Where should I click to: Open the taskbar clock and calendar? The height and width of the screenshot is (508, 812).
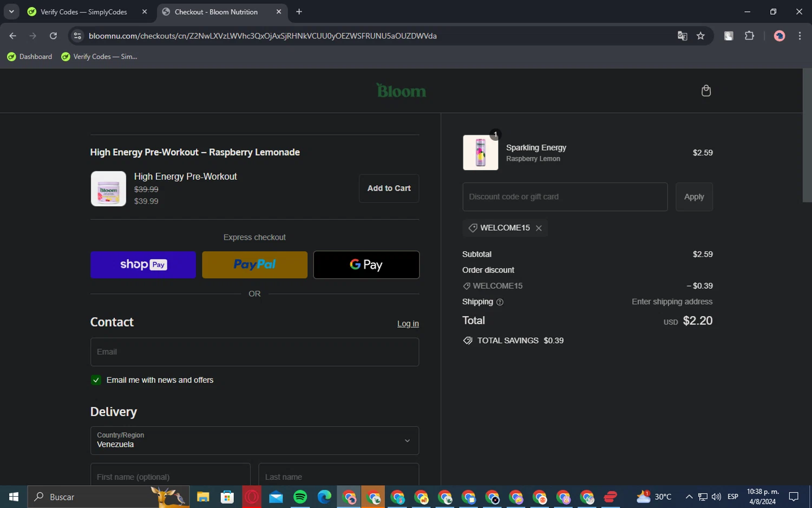tap(763, 497)
